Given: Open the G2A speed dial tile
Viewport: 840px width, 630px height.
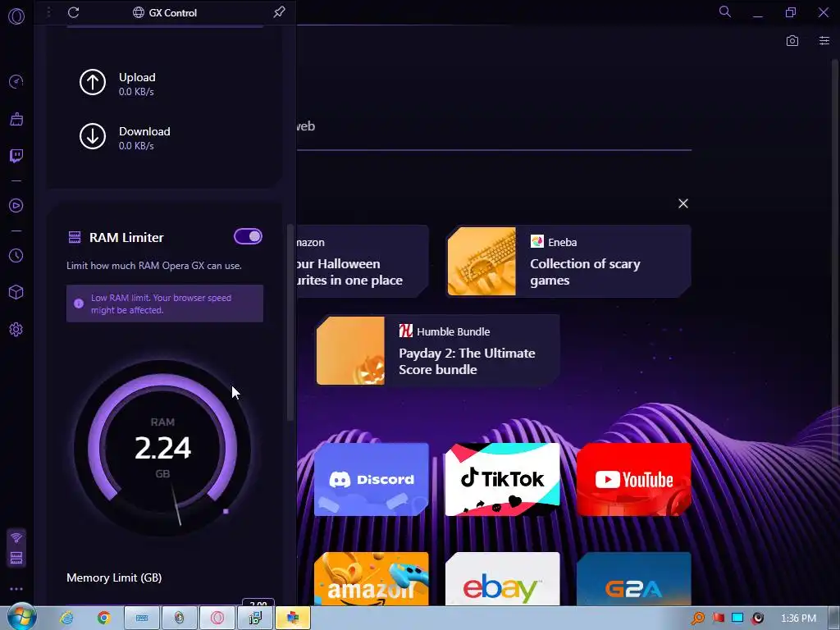Looking at the screenshot, I should 634,578.
